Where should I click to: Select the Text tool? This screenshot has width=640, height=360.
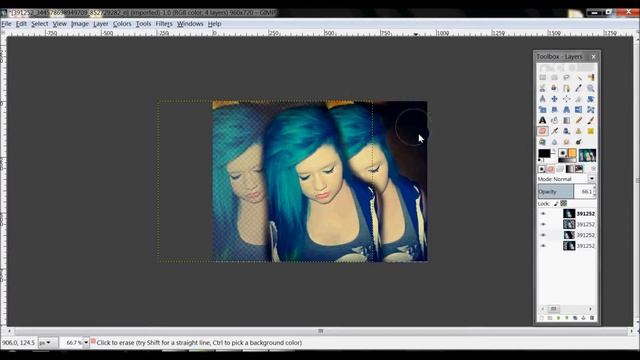coord(542,120)
